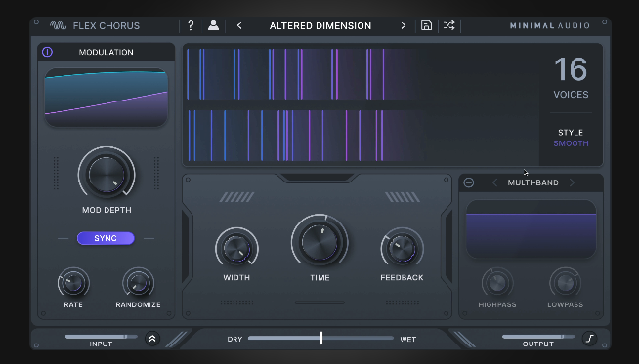Click the Mod Depth knob
Screen dimensions: 639x364
tap(106, 175)
